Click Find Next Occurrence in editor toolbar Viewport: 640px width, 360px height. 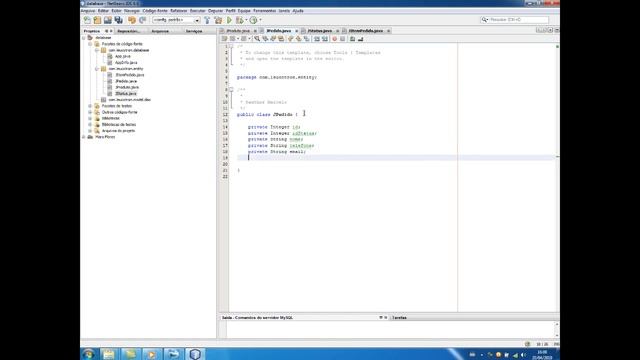(273, 39)
